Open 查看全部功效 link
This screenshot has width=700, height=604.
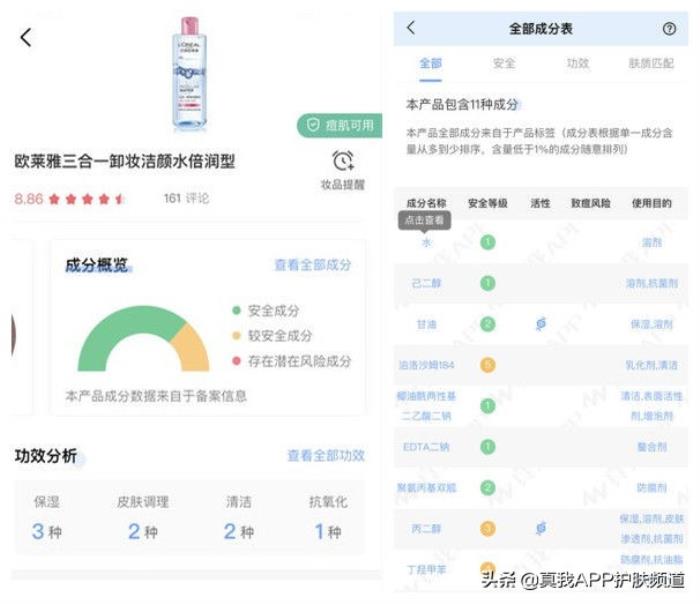point(326,455)
